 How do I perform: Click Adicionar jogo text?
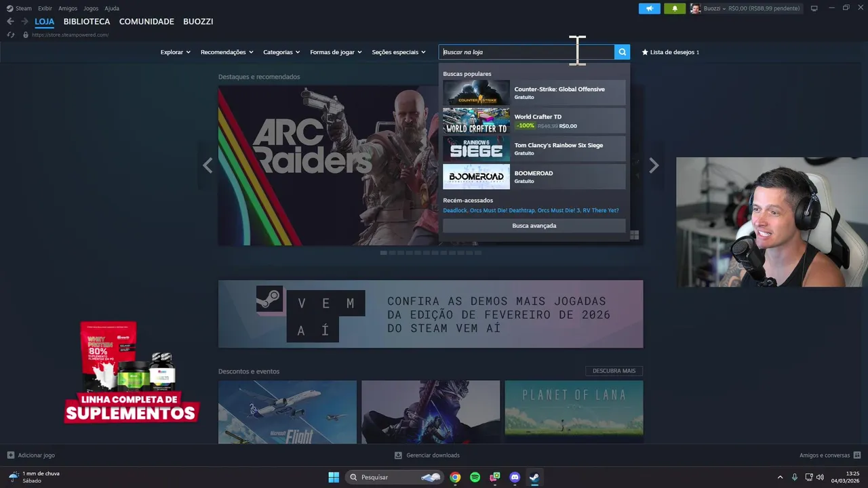[36, 455]
